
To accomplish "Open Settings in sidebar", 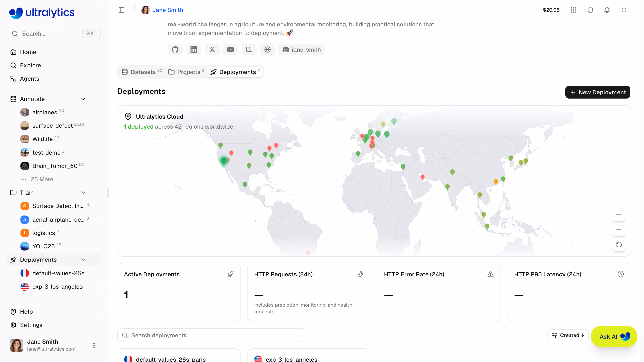I will pyautogui.click(x=54, y=325).
